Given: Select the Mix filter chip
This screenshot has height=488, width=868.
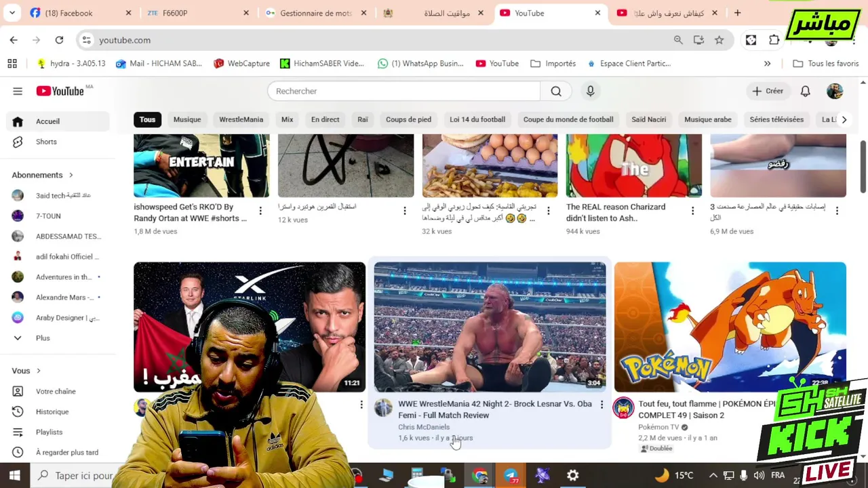Looking at the screenshot, I should click(287, 119).
